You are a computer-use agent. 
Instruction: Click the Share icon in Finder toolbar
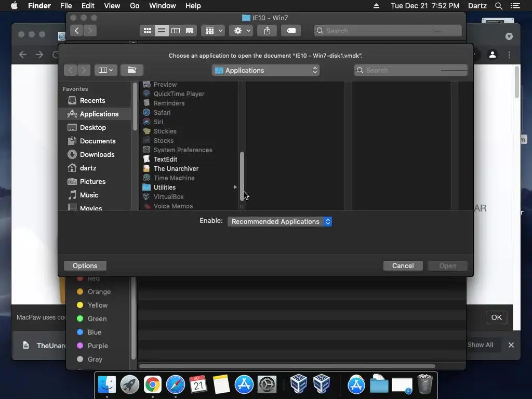[268, 31]
